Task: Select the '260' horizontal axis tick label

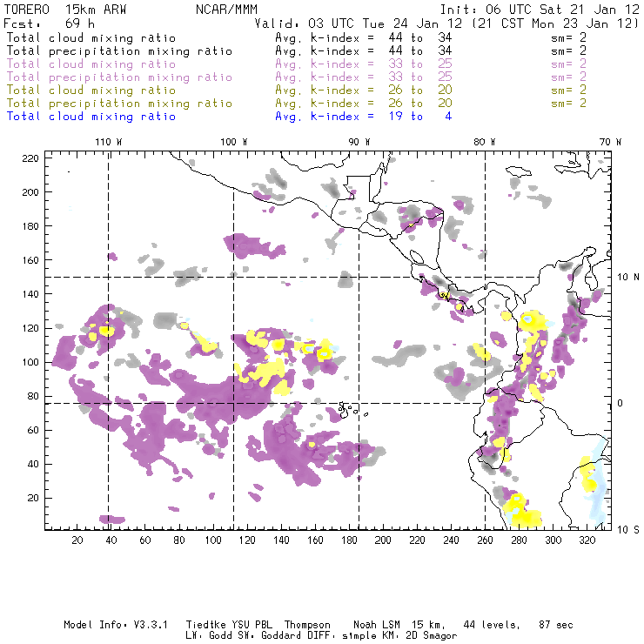Action: coord(485,540)
